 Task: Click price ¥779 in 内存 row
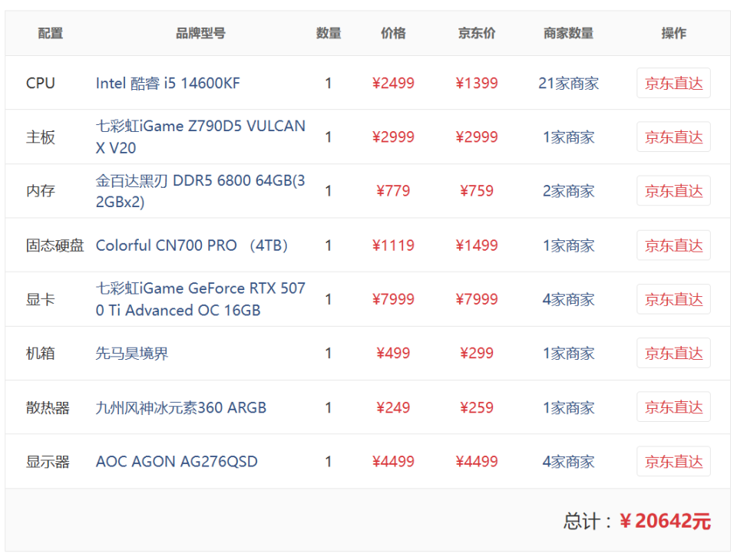(x=393, y=191)
